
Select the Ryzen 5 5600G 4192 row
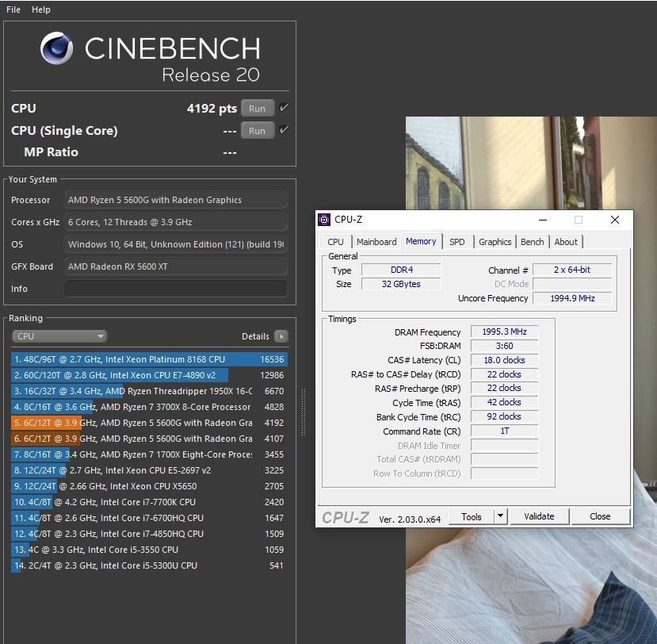pyautogui.click(x=149, y=423)
